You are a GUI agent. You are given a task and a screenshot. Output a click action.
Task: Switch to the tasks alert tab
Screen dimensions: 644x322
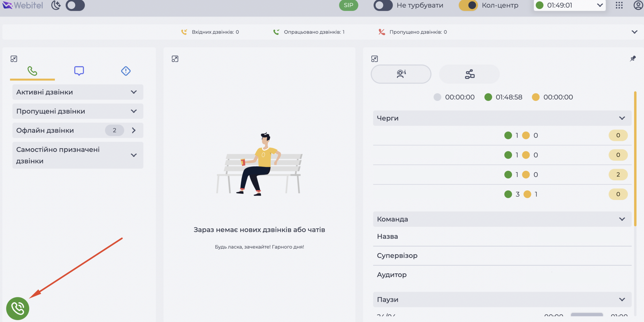coord(126,71)
